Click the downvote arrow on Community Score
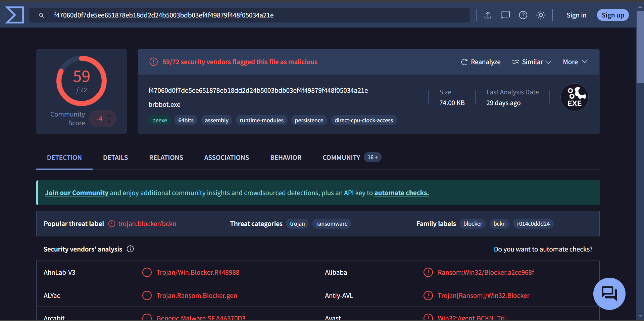644x321 pixels. click(109, 122)
